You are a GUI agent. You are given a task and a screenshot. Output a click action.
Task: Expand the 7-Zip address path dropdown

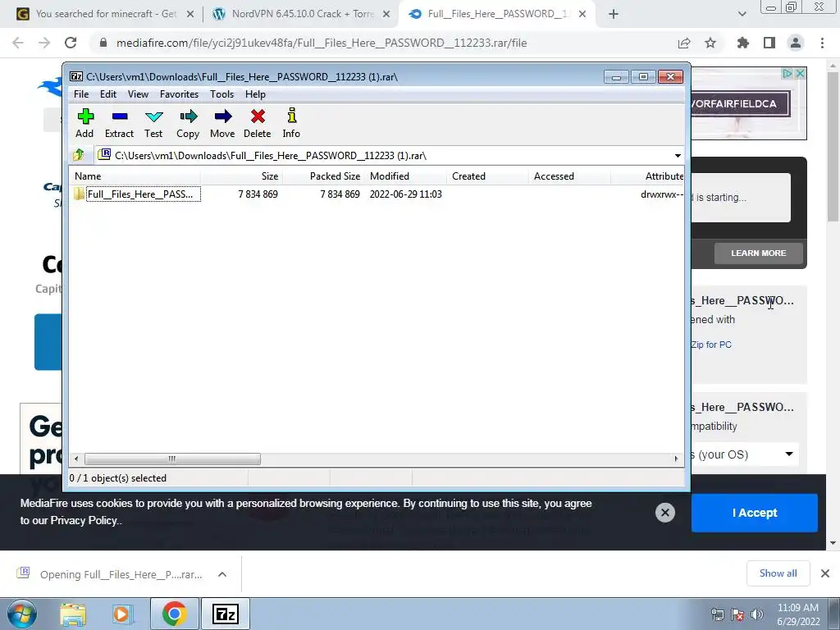[x=678, y=156]
